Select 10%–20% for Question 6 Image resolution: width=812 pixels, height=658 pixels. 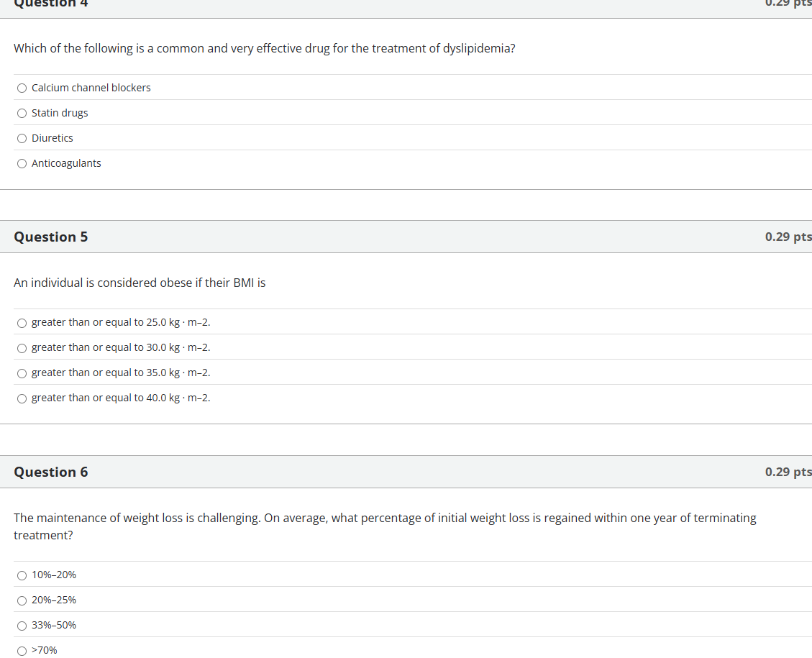pos(22,575)
